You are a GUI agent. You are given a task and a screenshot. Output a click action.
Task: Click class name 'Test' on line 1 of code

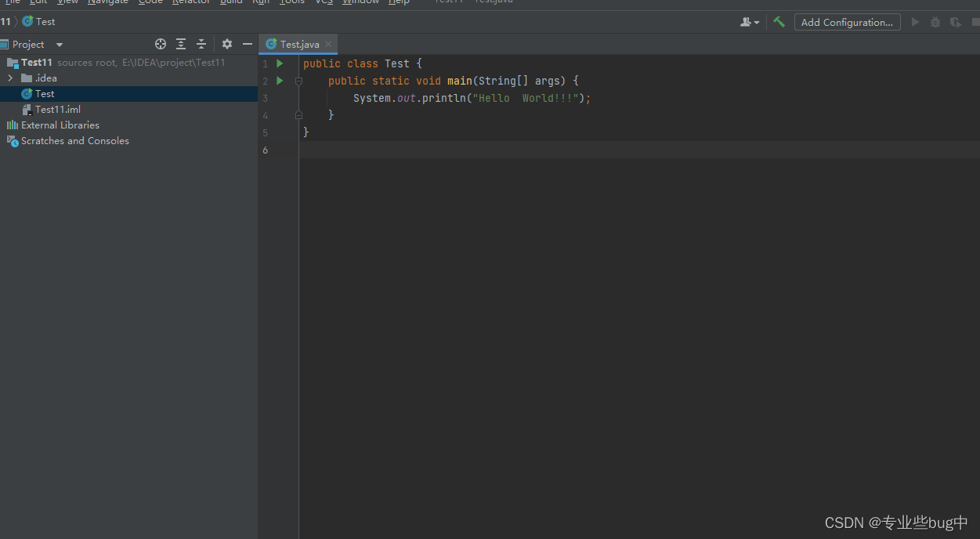397,64
